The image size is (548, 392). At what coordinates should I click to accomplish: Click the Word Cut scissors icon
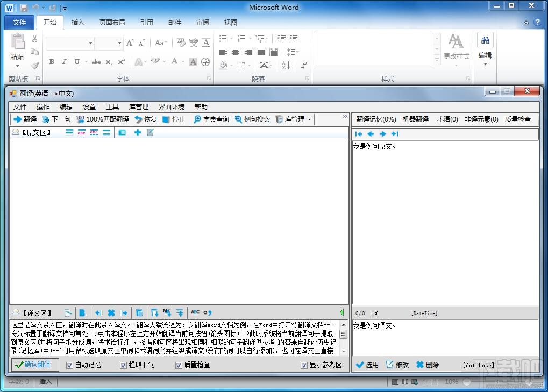click(34, 39)
